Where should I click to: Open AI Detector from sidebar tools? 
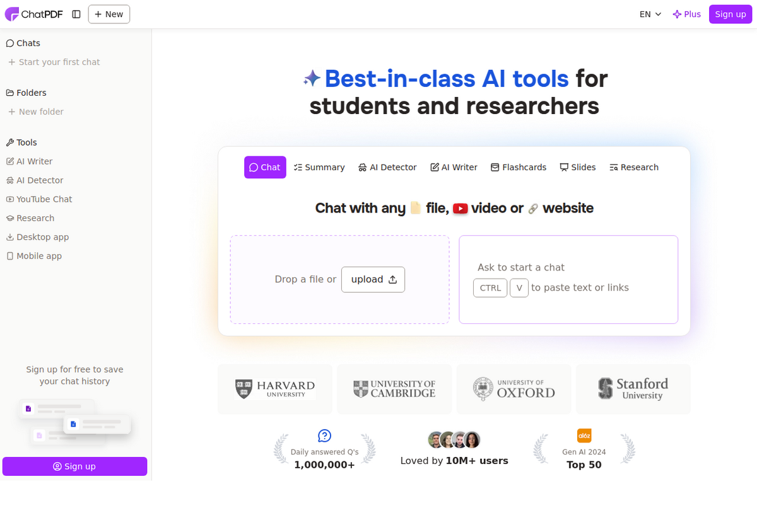click(x=35, y=180)
